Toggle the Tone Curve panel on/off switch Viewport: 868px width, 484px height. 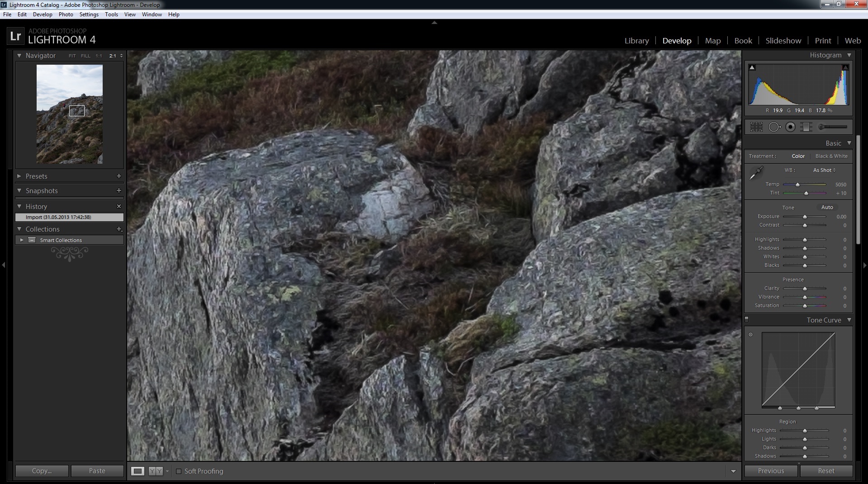(747, 319)
